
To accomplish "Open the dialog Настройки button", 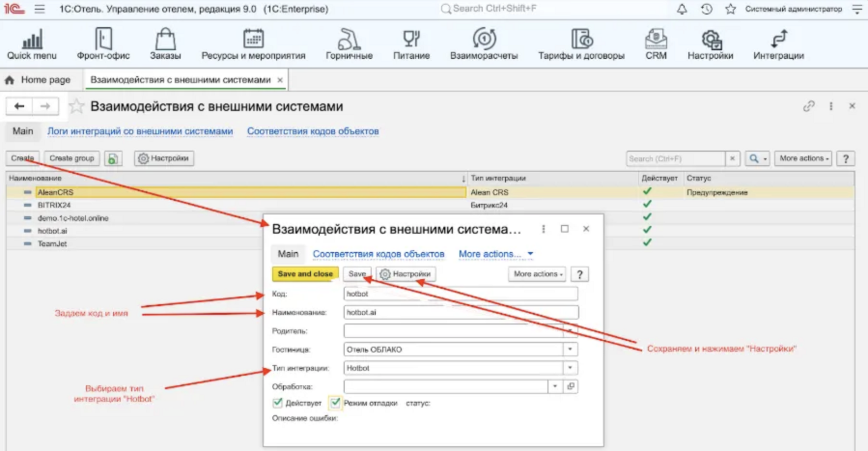I will 406,274.
